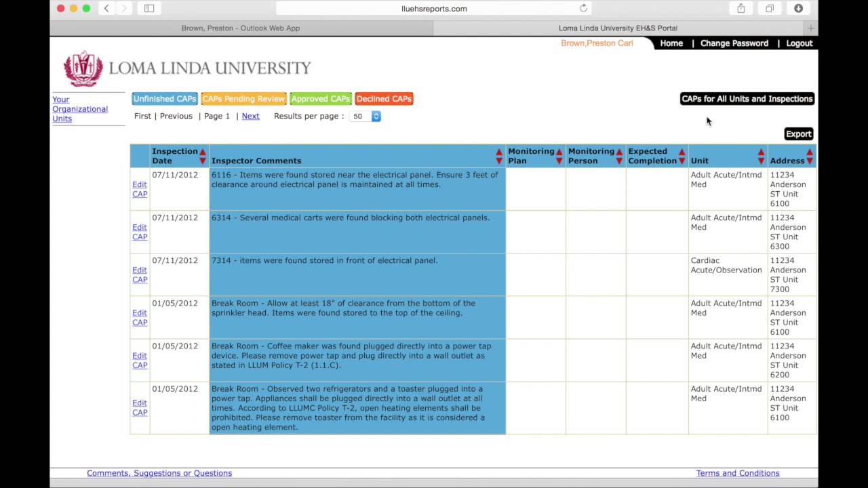868x488 pixels.
Task: Open the Terms and Conditions link
Action: [x=738, y=473]
